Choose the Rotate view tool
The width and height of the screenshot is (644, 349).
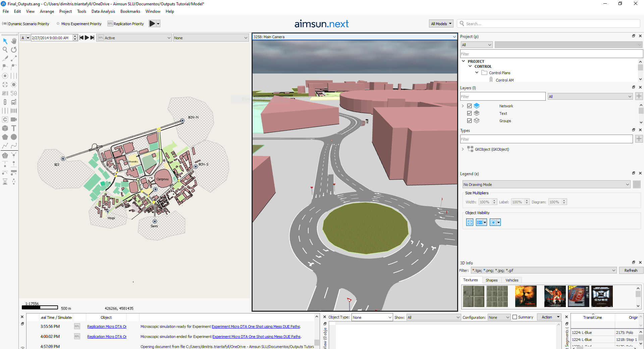tap(14, 50)
